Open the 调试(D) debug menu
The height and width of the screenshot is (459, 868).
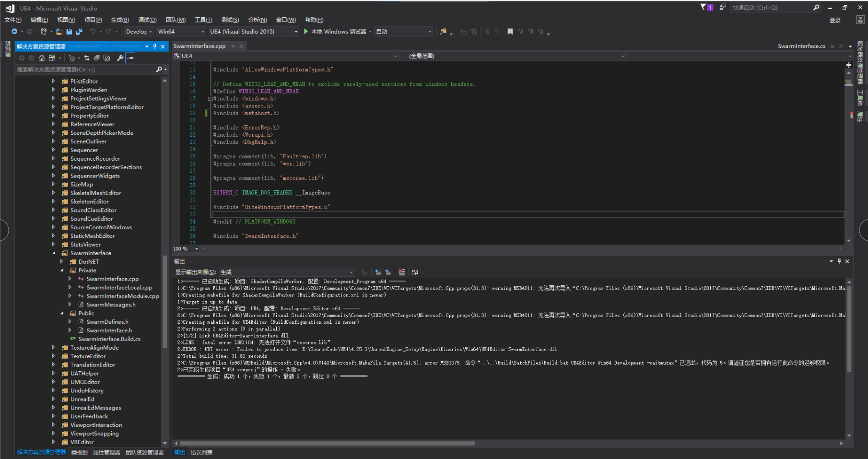(x=147, y=20)
